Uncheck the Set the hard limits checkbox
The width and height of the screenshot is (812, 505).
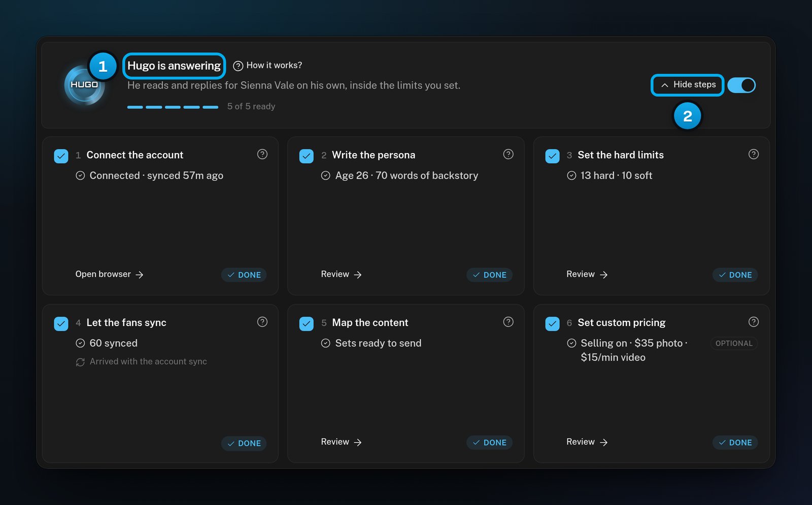[552, 156]
